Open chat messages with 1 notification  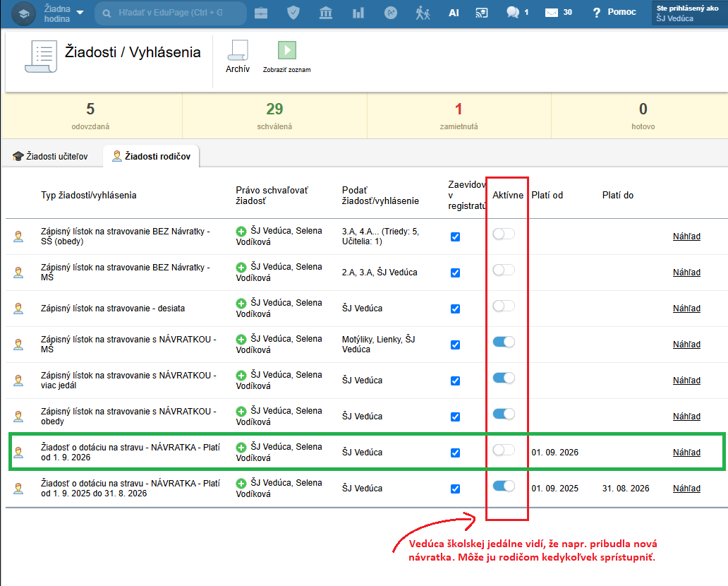(x=517, y=13)
